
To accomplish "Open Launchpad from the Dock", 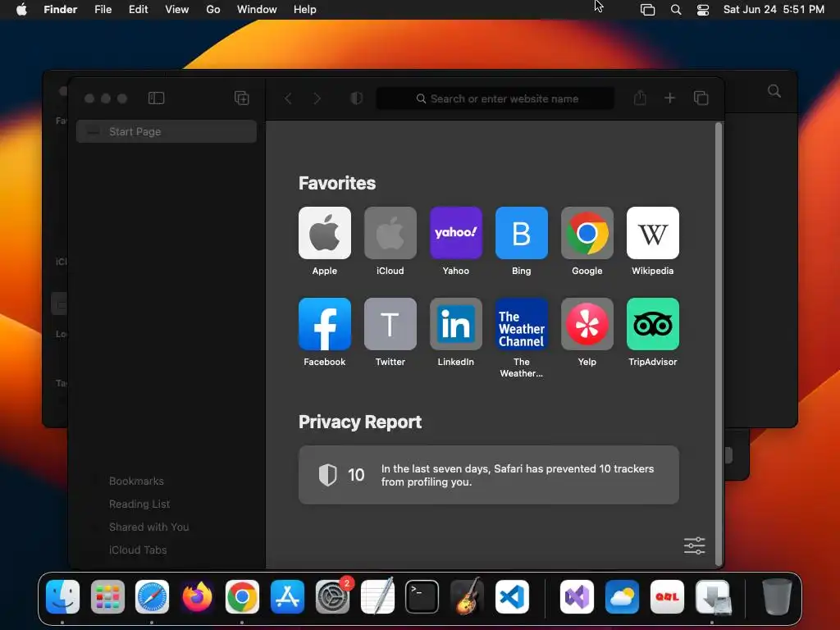I will pos(107,597).
